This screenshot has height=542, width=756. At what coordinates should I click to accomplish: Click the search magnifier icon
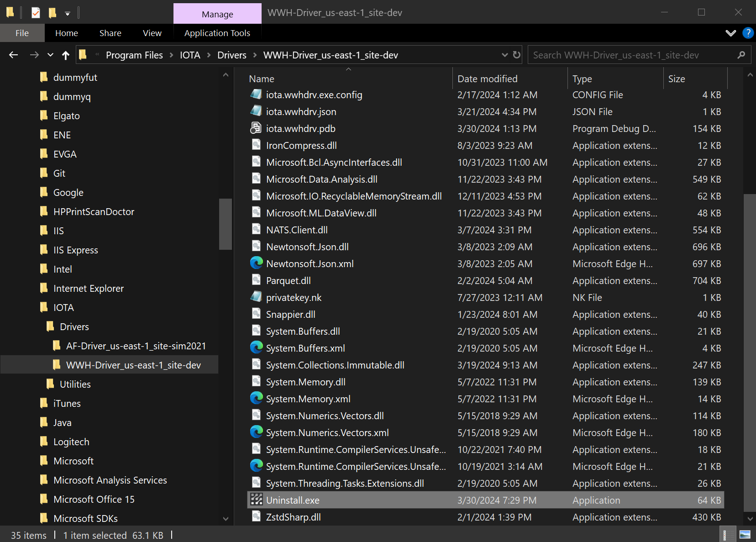click(741, 55)
